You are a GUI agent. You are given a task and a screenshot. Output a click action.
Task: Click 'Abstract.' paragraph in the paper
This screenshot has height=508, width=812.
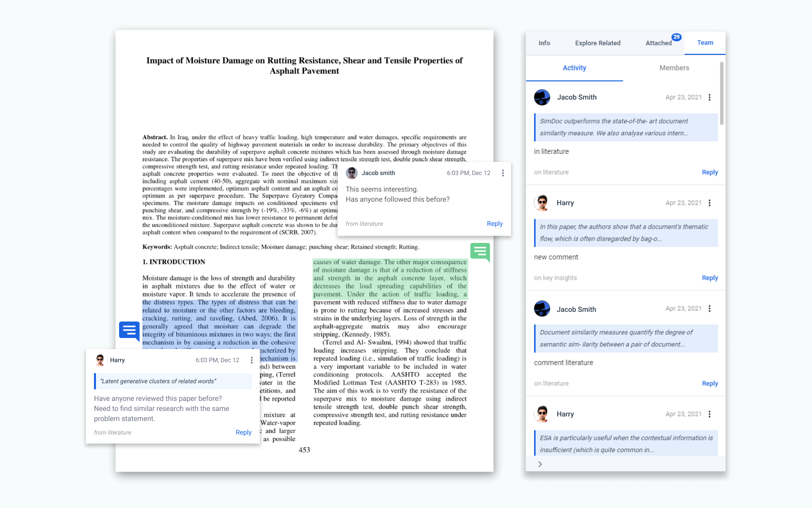[304, 185]
